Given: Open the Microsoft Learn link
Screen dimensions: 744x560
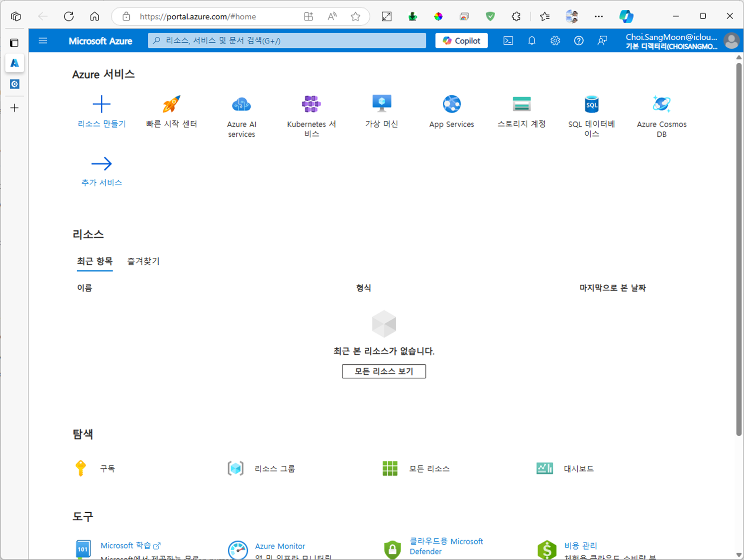Looking at the screenshot, I should 130,546.
